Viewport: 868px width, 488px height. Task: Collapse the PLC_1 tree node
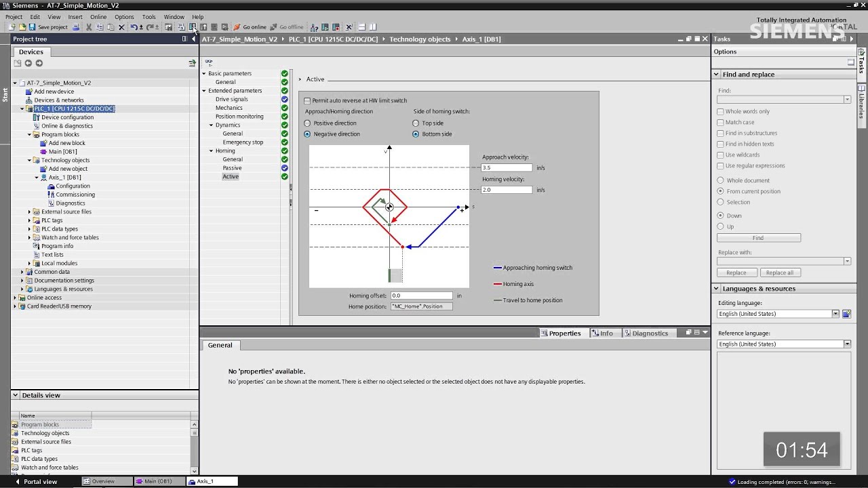coord(22,108)
